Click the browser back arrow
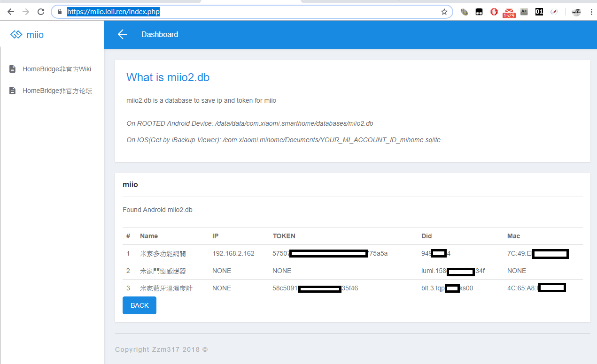Viewport: 597px width, 364px height. (10, 12)
